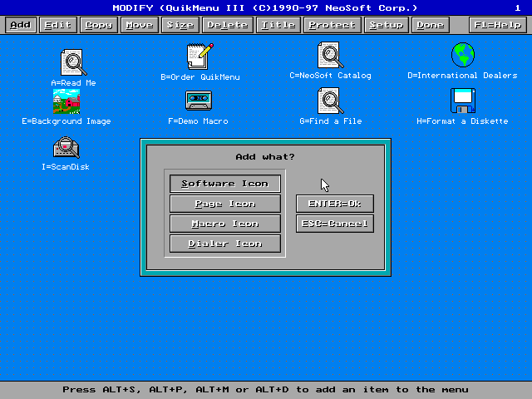This screenshot has width=532, height=399.
Task: Click the Add toolbar button
Action: [20, 25]
